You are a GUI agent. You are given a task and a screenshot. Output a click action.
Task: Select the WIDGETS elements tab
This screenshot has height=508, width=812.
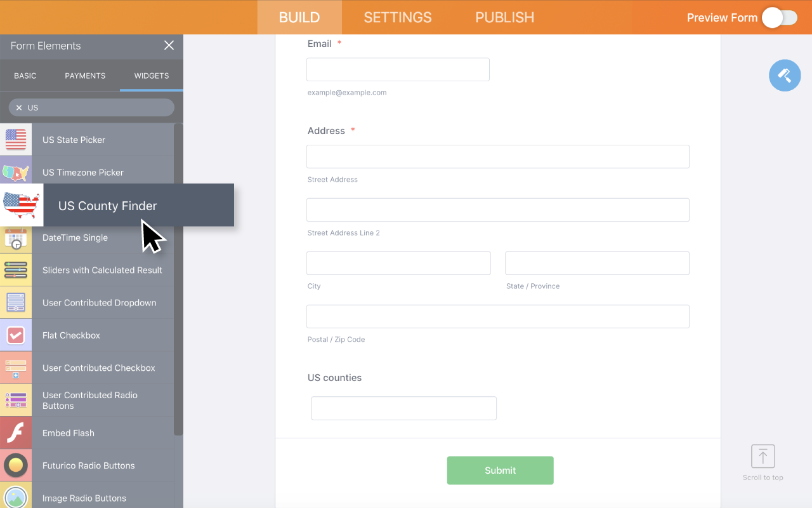point(152,76)
